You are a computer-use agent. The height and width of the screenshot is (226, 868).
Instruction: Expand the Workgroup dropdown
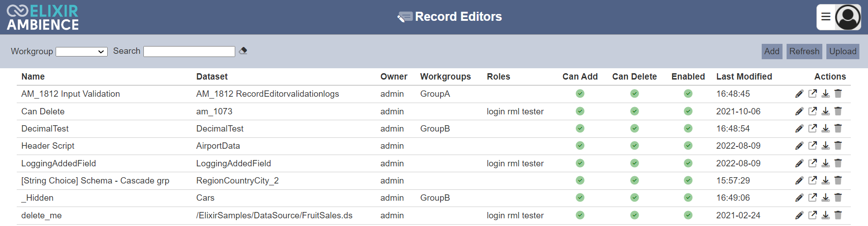[81, 52]
